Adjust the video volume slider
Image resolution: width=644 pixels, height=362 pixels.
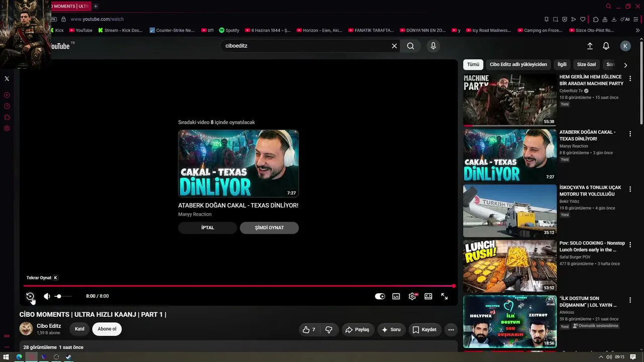click(63, 297)
